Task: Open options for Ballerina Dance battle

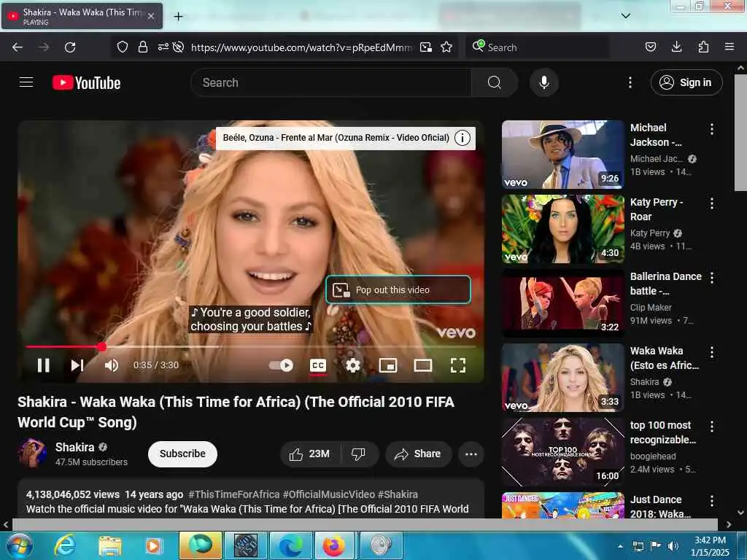Action: coord(712,278)
